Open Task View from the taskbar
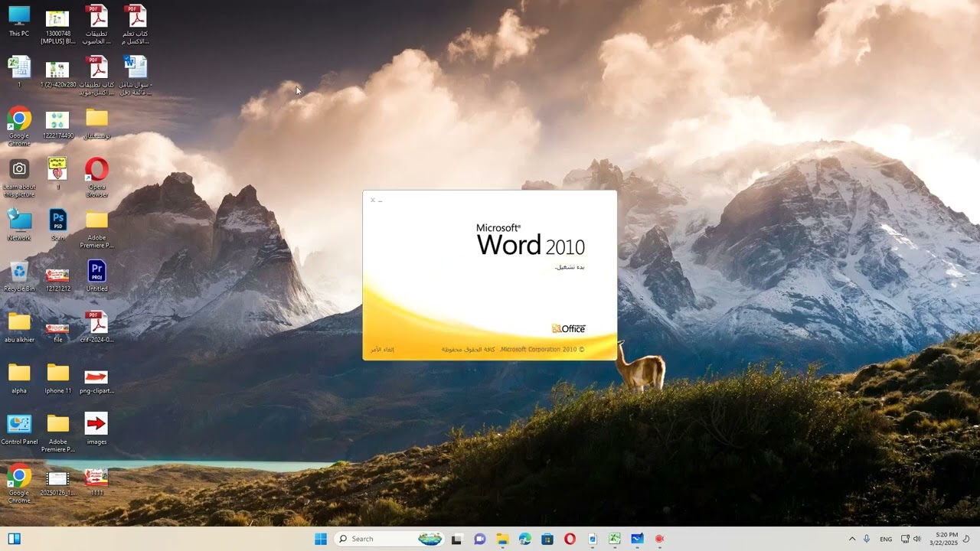This screenshot has height=551, width=980. [457, 539]
